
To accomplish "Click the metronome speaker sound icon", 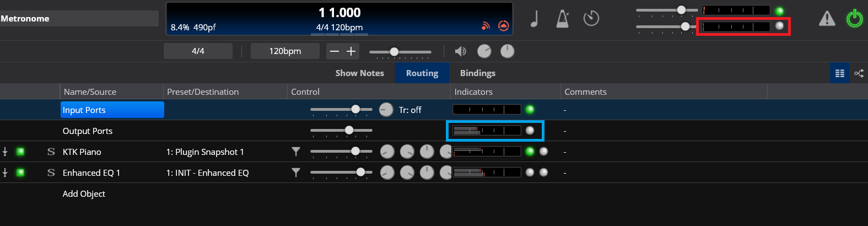I will 460,51.
